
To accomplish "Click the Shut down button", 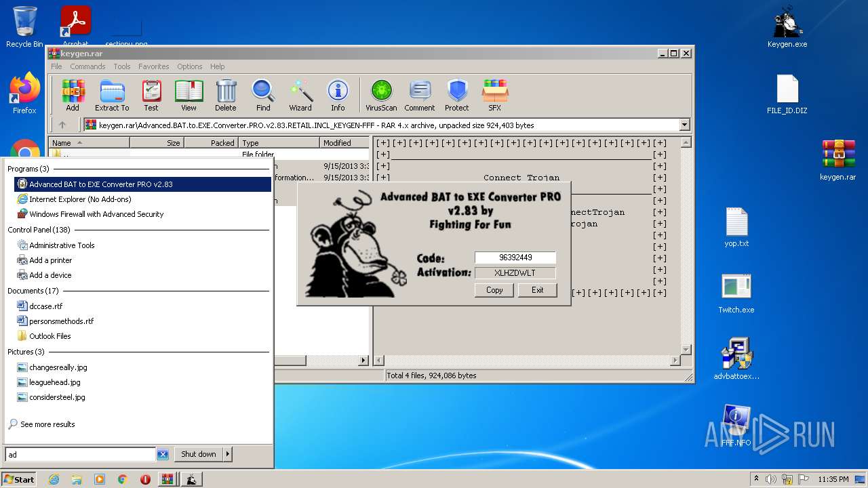I will pos(199,454).
